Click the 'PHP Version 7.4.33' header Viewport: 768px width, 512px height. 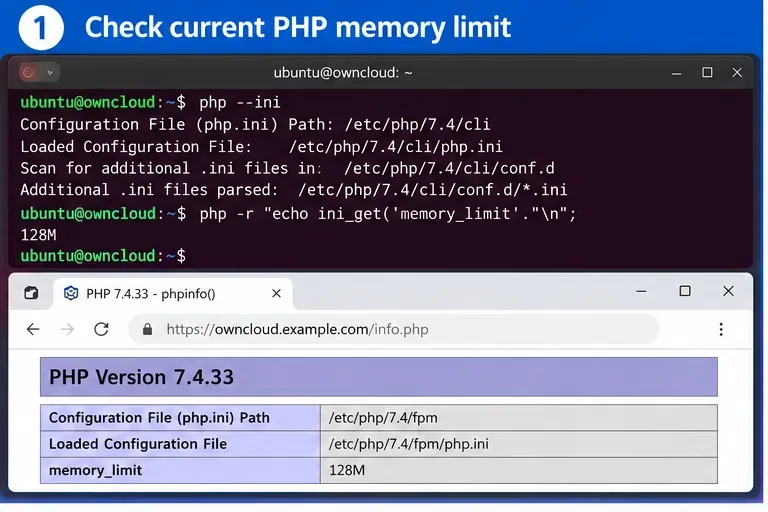click(x=379, y=377)
